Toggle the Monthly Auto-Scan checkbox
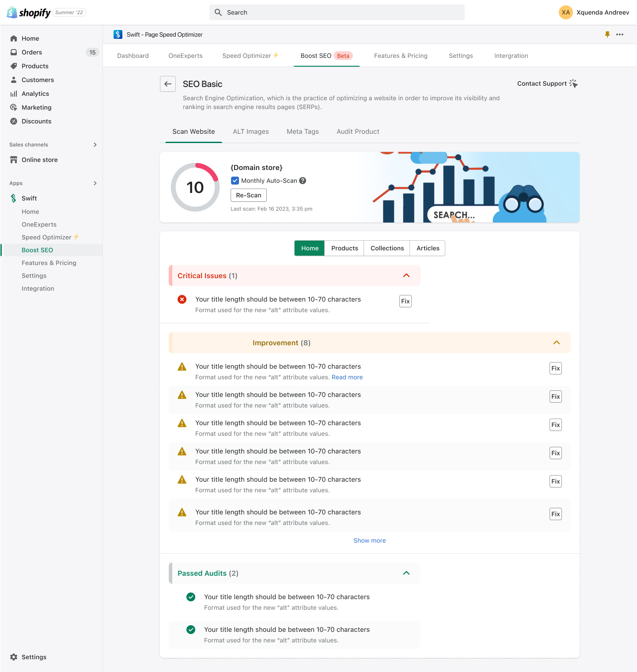637x672 pixels. click(x=235, y=181)
